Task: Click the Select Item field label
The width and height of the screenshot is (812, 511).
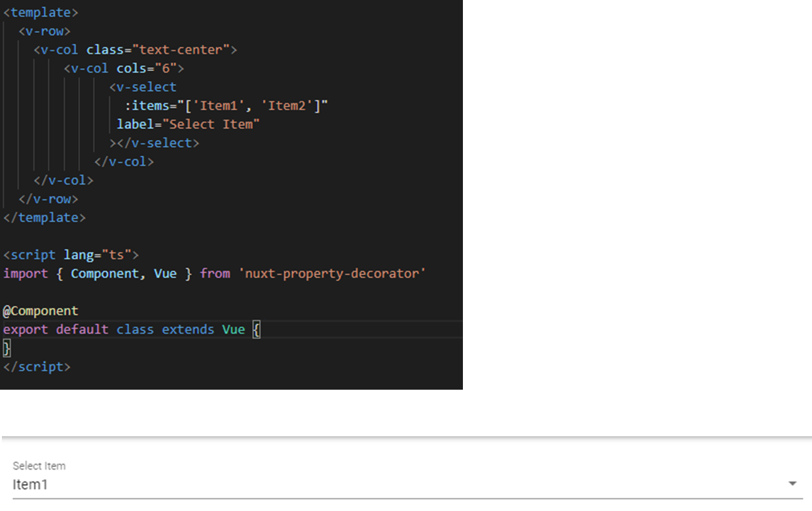Action: click(x=38, y=466)
